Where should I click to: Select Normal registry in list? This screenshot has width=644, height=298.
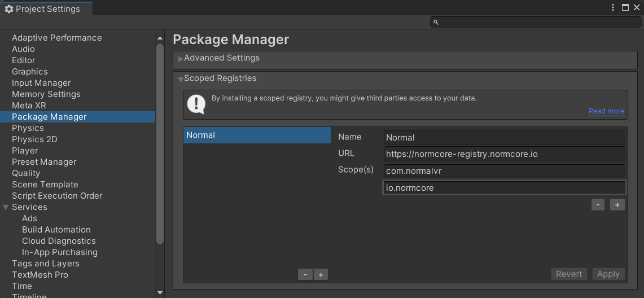(257, 135)
